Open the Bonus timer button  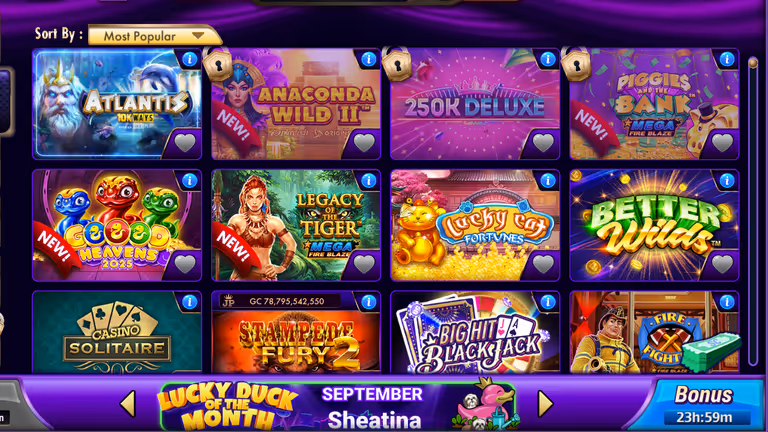(x=703, y=404)
